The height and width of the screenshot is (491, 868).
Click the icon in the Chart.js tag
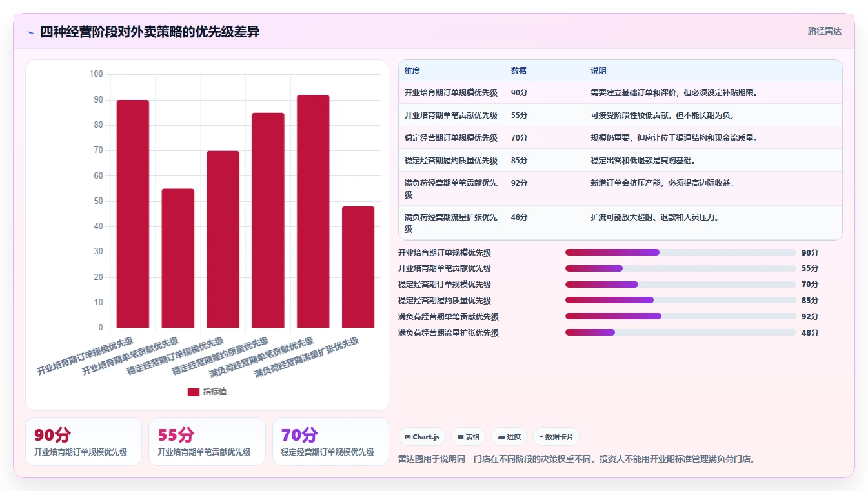pos(408,437)
